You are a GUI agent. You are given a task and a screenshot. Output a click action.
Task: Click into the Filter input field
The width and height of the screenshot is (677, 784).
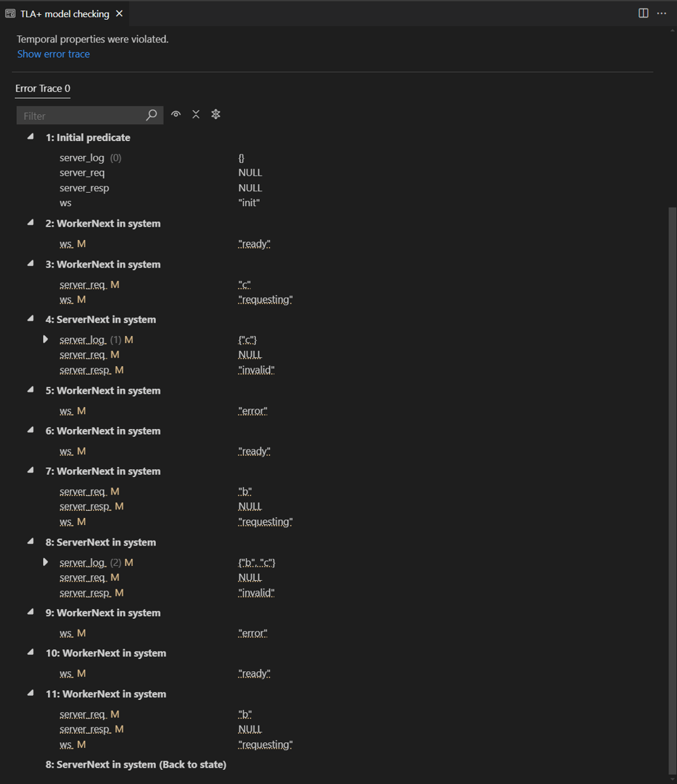[x=81, y=116]
